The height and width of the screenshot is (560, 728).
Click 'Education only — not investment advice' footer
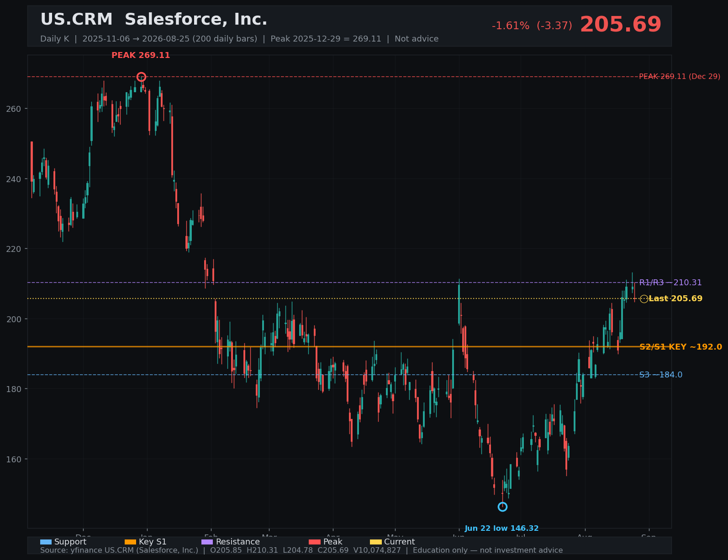(488, 550)
